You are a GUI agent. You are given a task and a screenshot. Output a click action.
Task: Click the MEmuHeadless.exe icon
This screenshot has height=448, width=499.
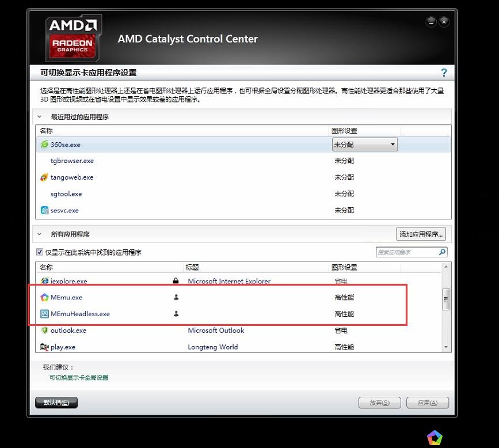pos(44,314)
